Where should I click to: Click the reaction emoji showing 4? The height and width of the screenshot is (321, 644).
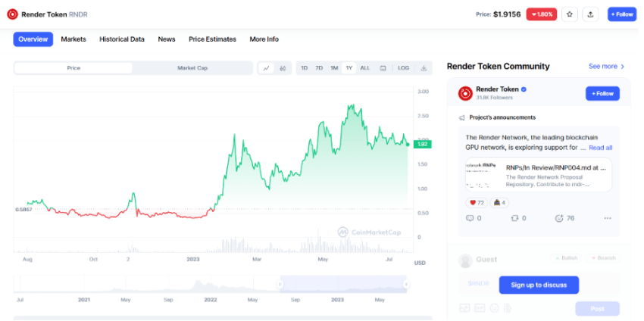499,203
